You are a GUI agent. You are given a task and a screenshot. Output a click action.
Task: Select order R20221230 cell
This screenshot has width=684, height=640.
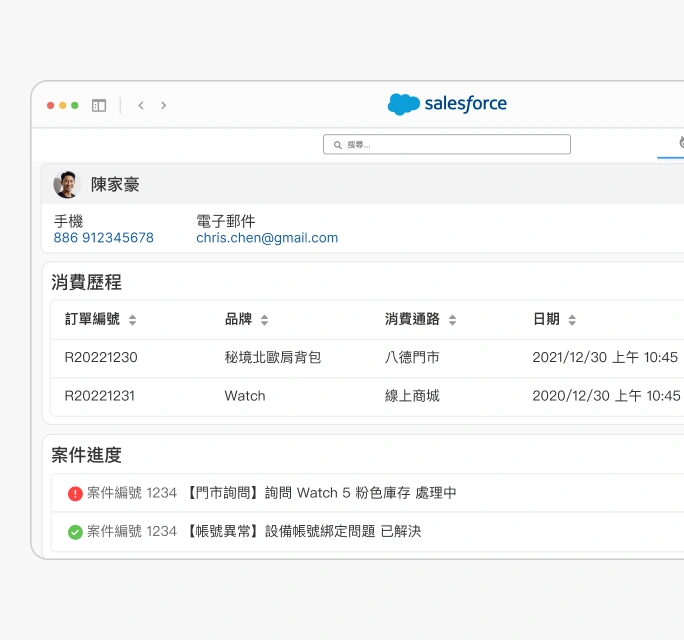tap(101, 357)
